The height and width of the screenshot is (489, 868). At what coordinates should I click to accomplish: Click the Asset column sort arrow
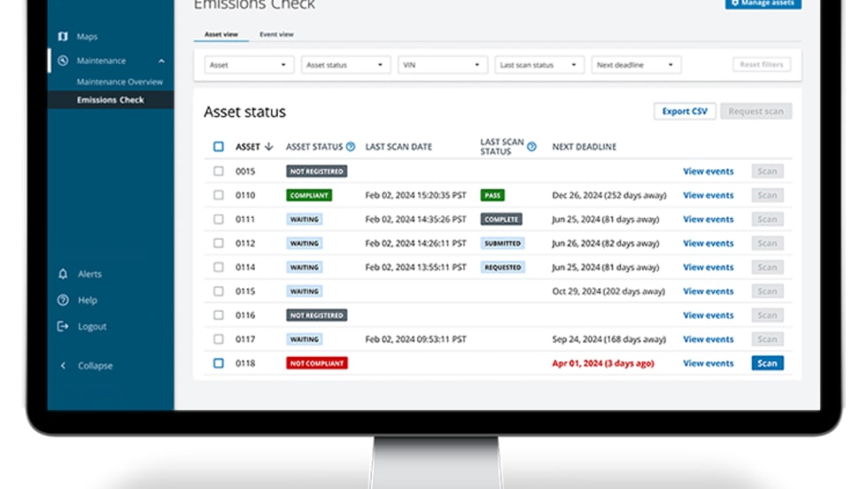[269, 147]
